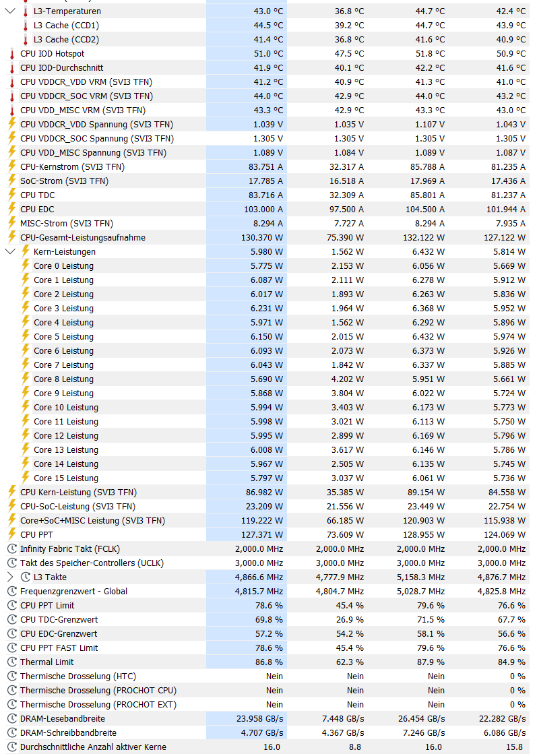Click thermometer icon of CPU VDDCR_SOC VRM

click(12, 96)
